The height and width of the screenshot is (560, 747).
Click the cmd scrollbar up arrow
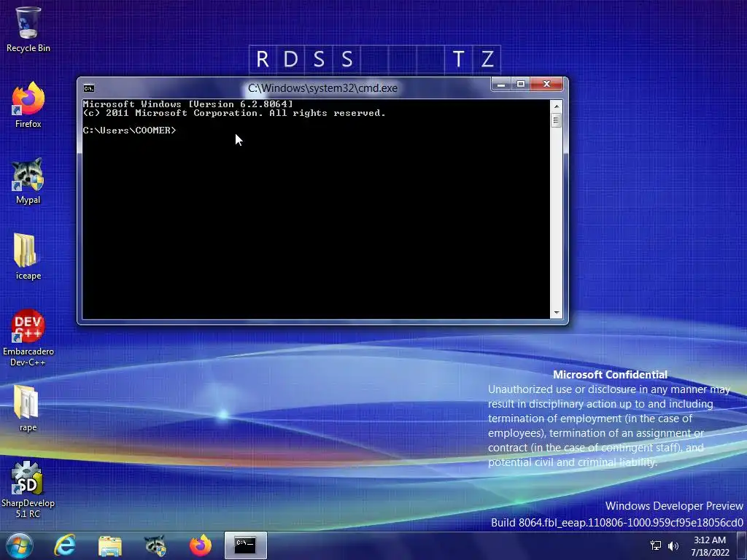(556, 106)
